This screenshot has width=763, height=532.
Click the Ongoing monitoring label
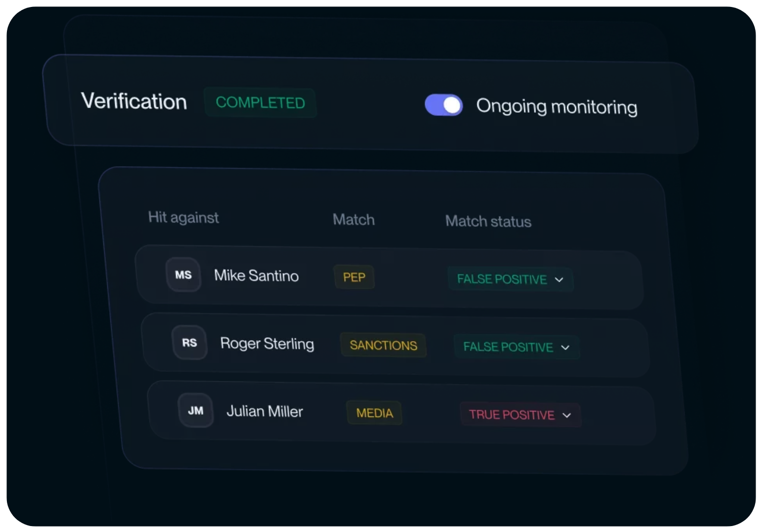(556, 107)
